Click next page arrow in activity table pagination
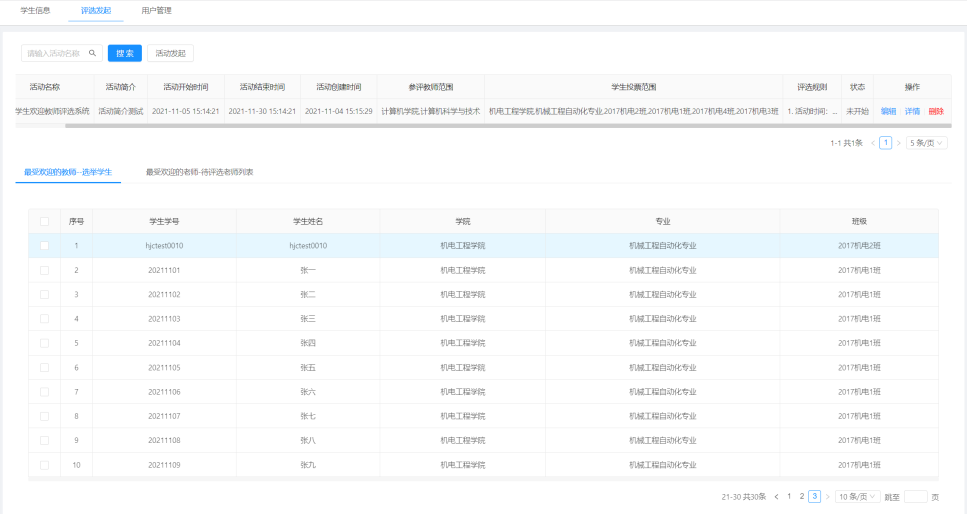This screenshot has width=967, height=514. (898, 143)
